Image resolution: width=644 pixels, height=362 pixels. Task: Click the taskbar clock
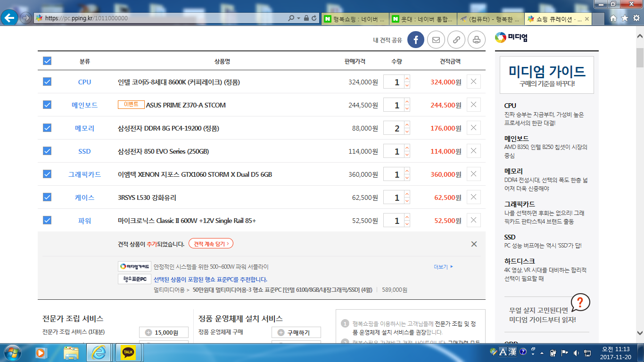point(616,353)
